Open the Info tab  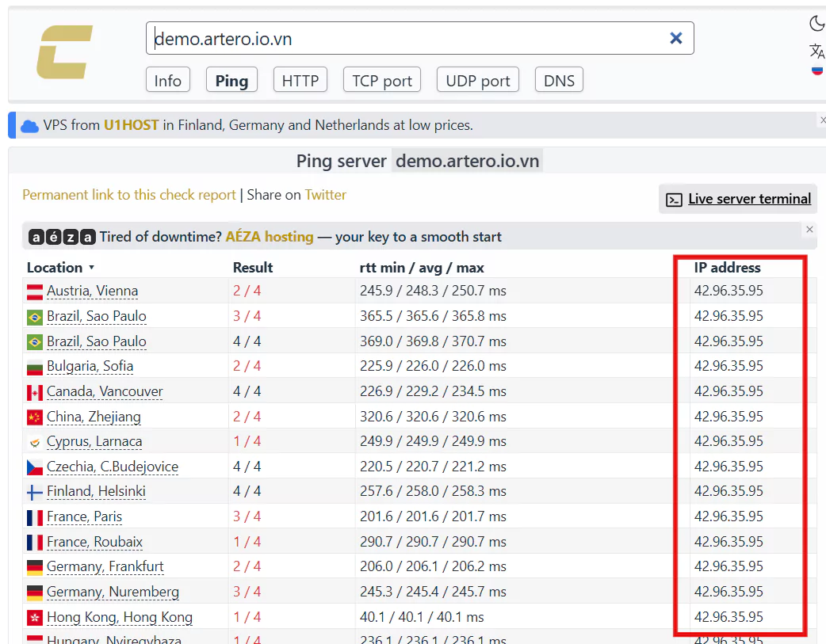point(167,81)
